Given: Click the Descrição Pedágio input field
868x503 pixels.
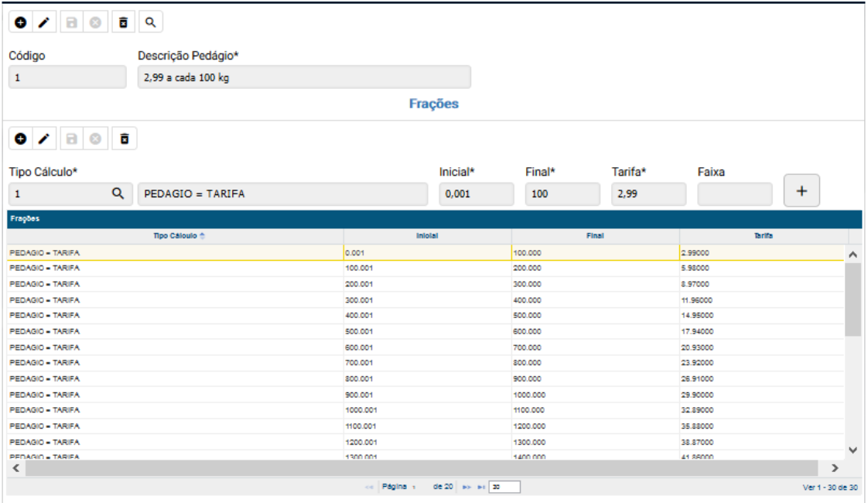Looking at the screenshot, I should click(x=303, y=77).
